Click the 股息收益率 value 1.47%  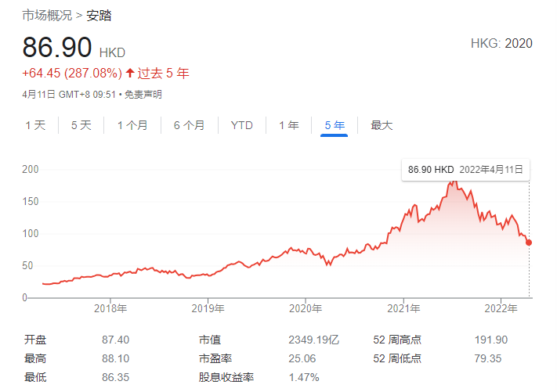click(x=304, y=377)
